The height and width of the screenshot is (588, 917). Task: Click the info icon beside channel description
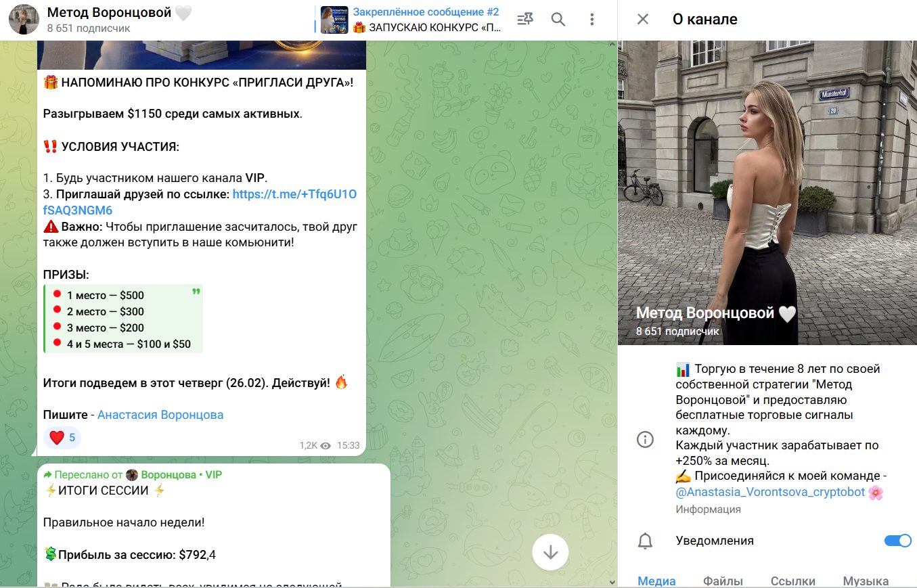pos(646,440)
